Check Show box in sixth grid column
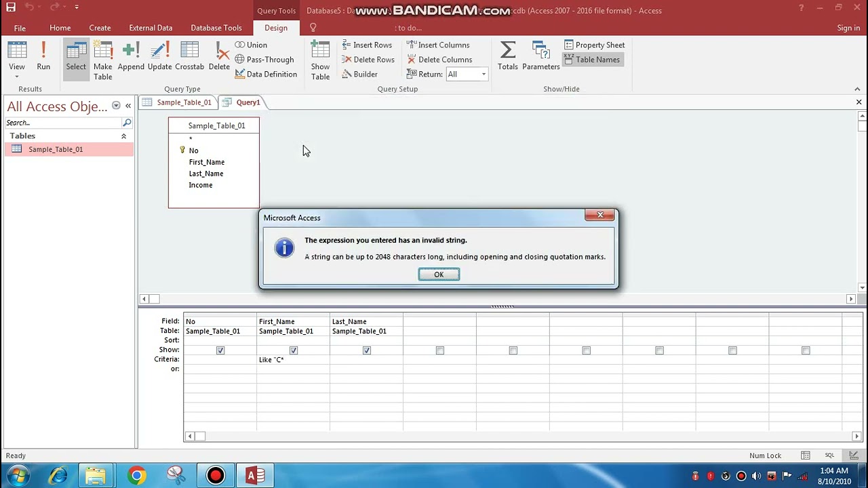The height and width of the screenshot is (488, 868). [x=587, y=350]
